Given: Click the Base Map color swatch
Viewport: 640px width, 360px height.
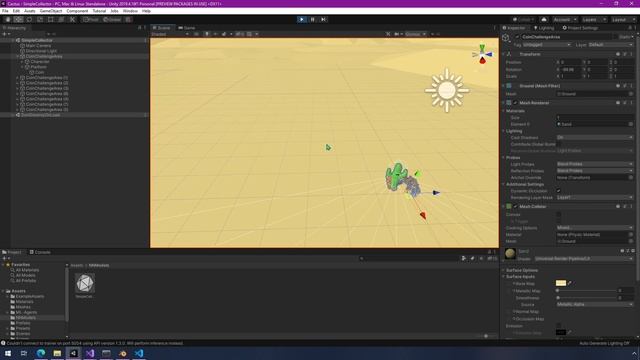Looking at the screenshot, I should 561,283.
